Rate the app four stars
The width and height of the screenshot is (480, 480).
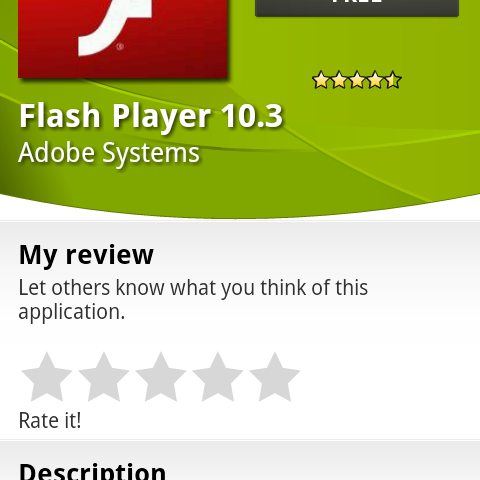pos(218,377)
